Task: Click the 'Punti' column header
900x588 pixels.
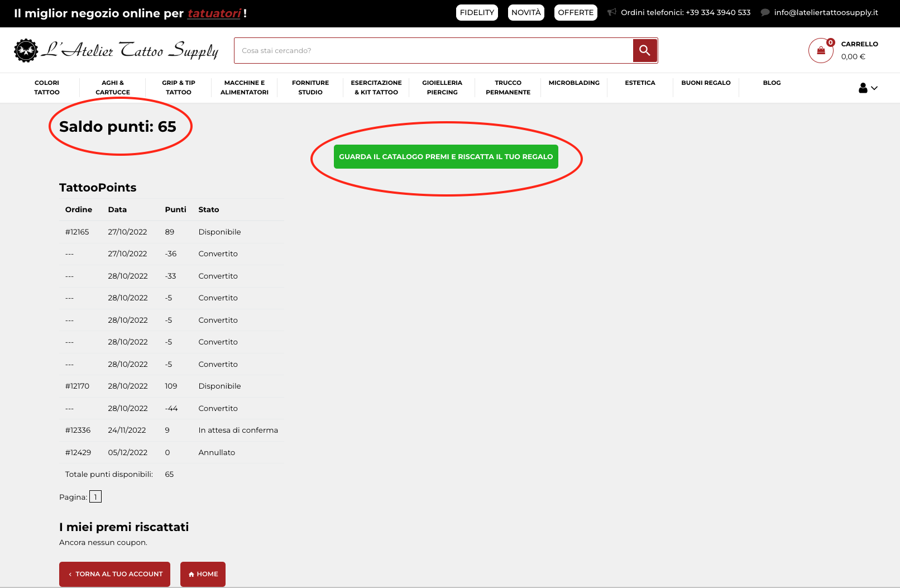Action: coord(175,209)
